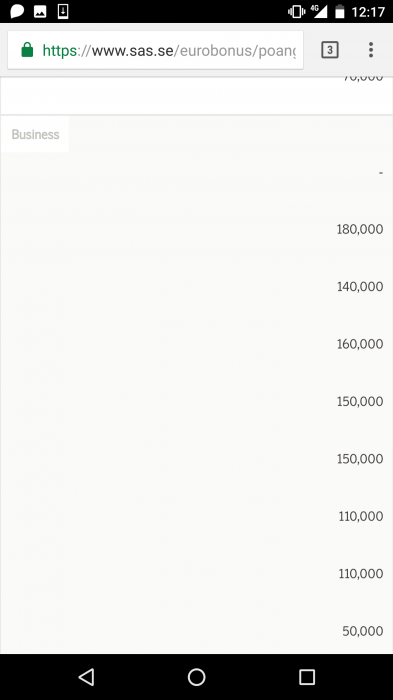Tap the vibrate mode status icon
393x700 pixels.
click(x=297, y=12)
